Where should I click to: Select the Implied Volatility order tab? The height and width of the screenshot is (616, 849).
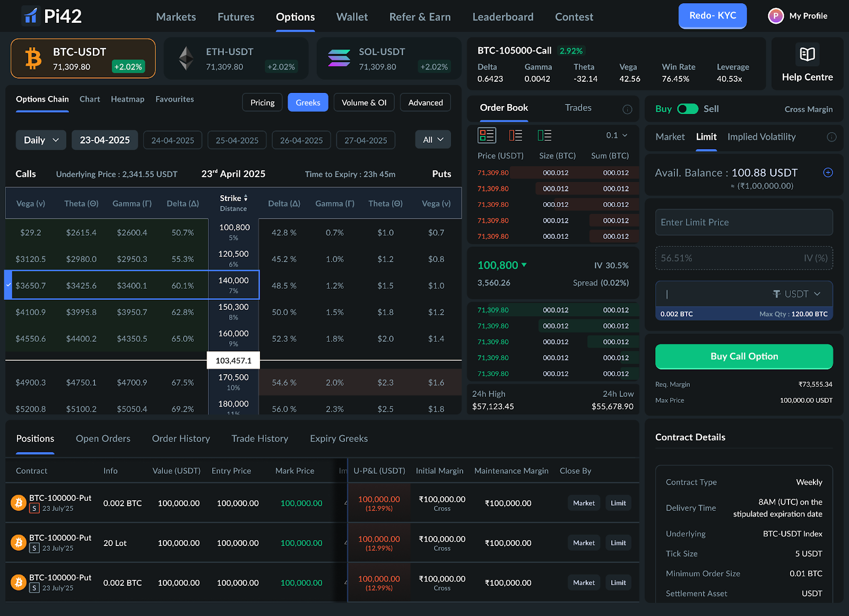tap(761, 137)
